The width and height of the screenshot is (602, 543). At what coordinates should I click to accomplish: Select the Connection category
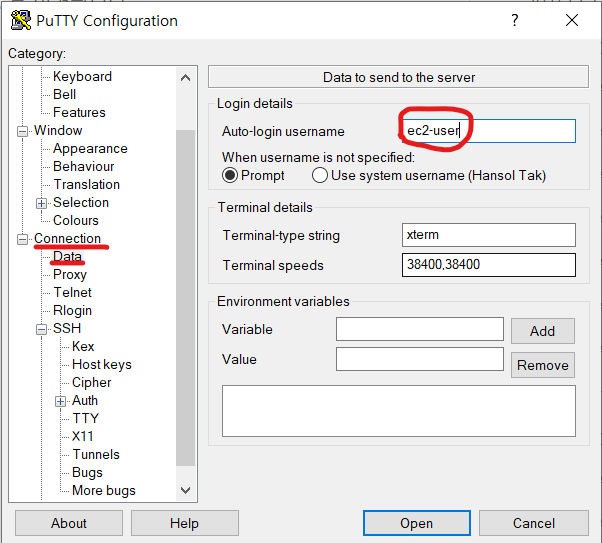[x=67, y=238]
